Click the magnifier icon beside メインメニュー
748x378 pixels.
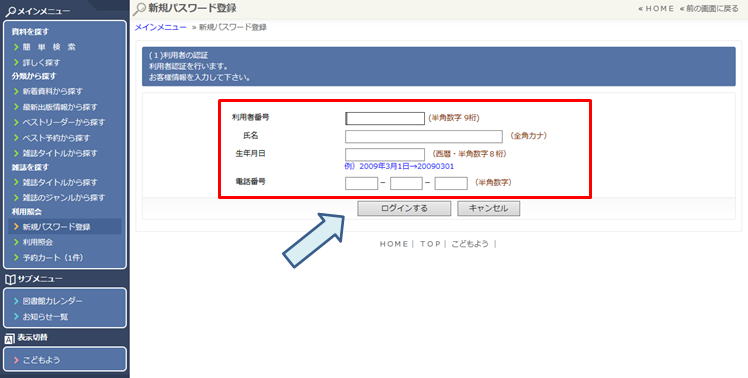[10, 12]
